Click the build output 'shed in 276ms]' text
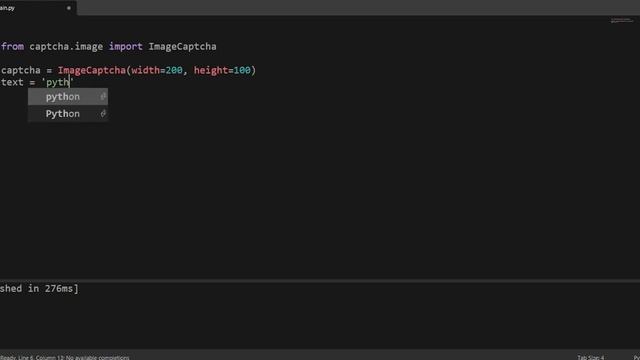The width and height of the screenshot is (640, 360). click(x=39, y=289)
